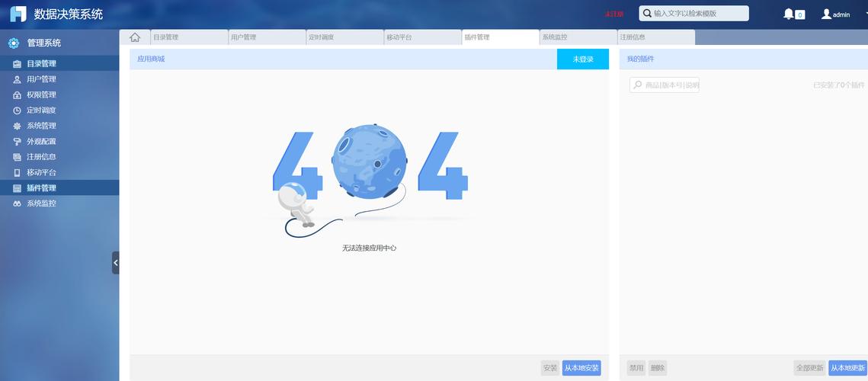Click the phone icon beside sidebar 移动平台

18,172
